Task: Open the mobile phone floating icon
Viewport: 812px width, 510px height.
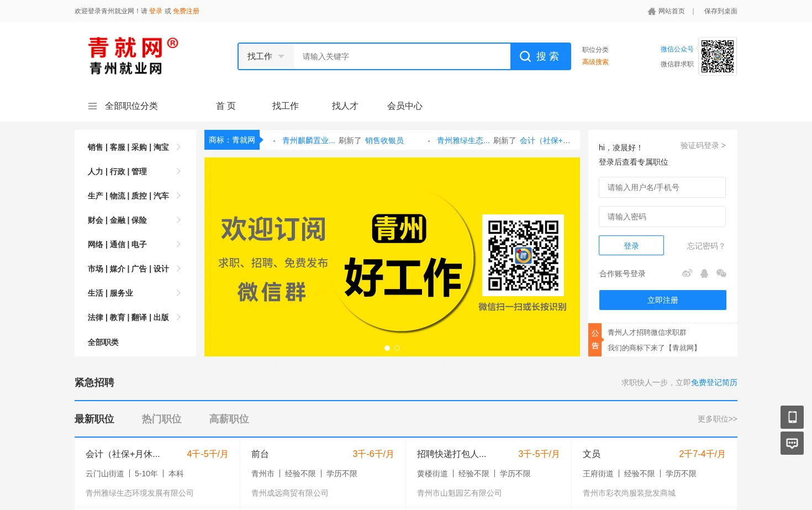Action: tap(792, 417)
